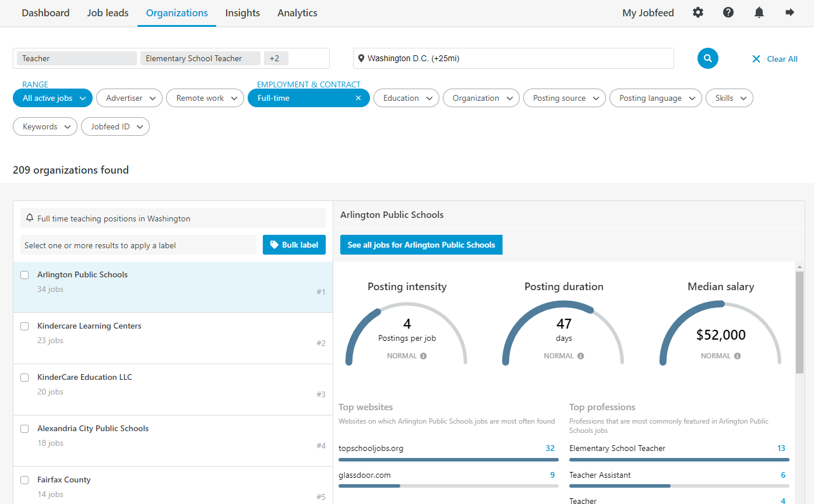814x504 pixels.
Task: Open the All active jobs range dropdown
Action: click(x=52, y=98)
